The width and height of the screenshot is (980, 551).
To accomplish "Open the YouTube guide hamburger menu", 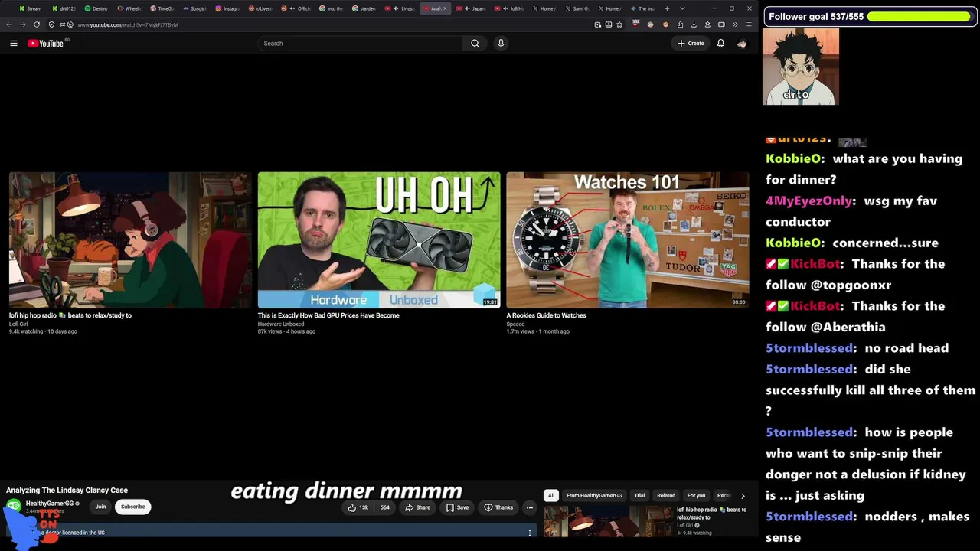I will coord(14,44).
